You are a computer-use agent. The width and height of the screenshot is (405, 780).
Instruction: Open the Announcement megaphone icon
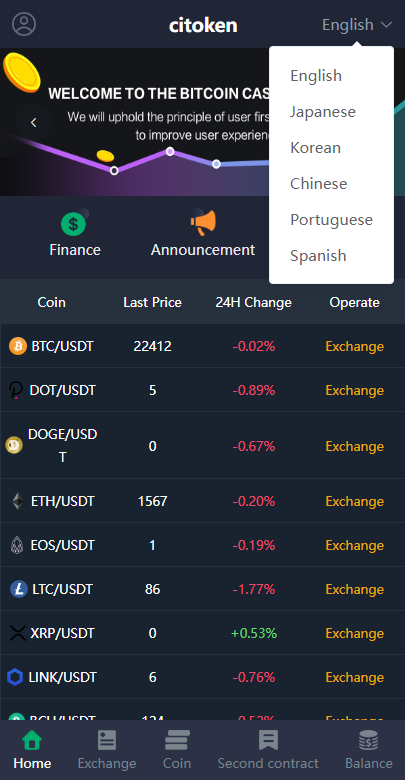(x=203, y=223)
